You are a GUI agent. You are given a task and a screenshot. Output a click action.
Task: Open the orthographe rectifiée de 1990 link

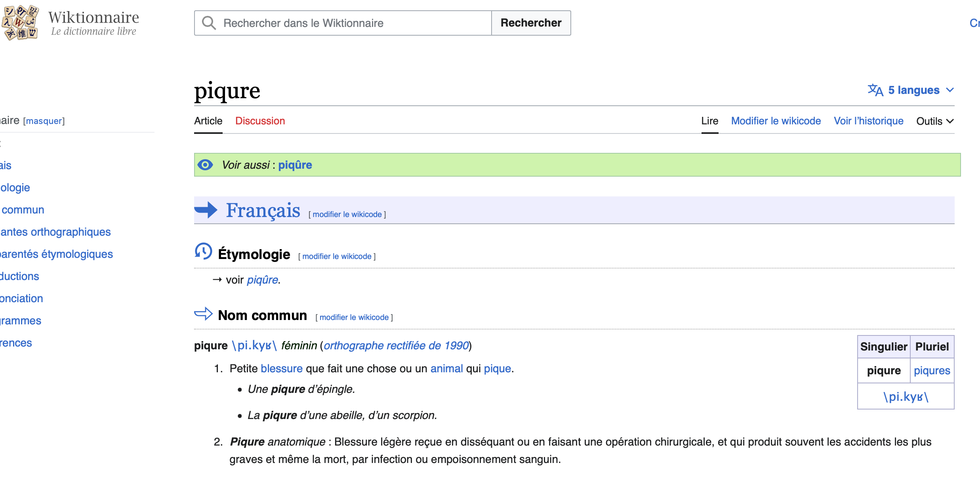[x=396, y=345]
